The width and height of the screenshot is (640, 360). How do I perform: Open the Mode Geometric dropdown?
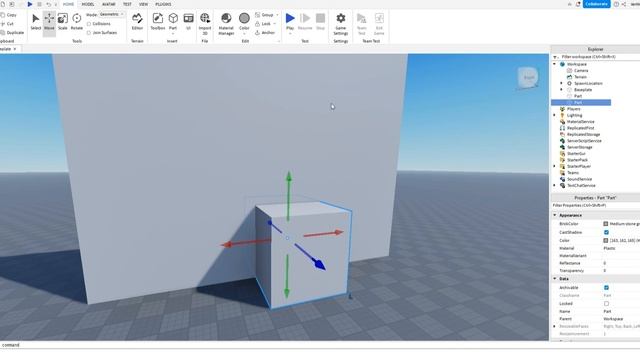coord(112,14)
